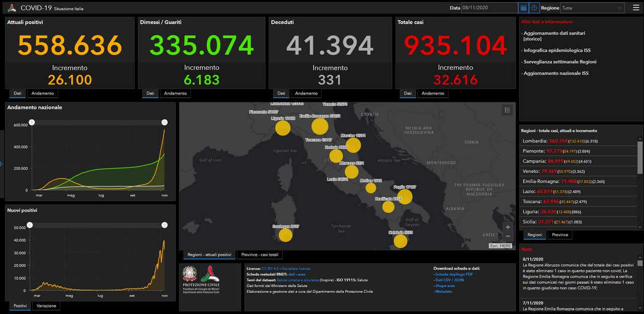
Task: Click the Puglia bubble on map
Action: tap(405, 196)
